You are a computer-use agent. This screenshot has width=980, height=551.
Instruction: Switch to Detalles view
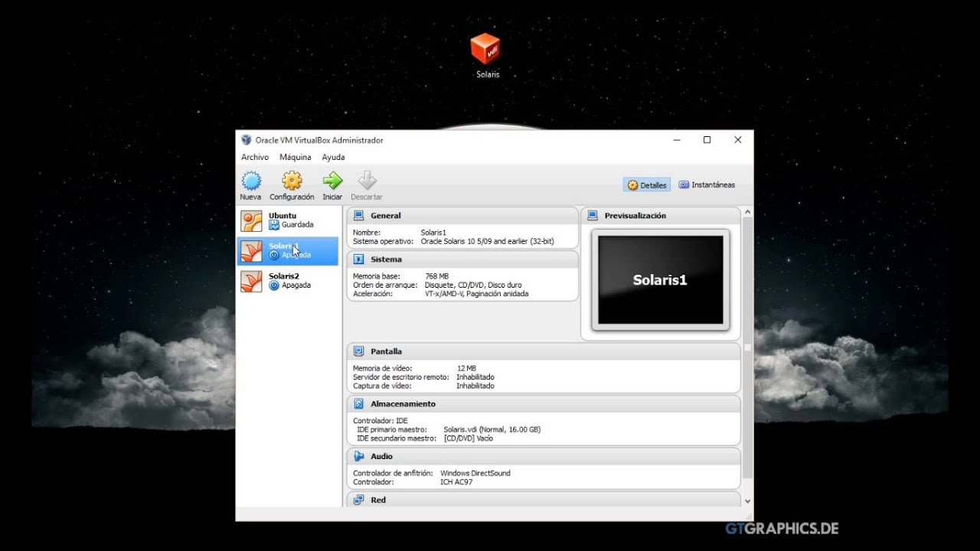[x=647, y=185]
